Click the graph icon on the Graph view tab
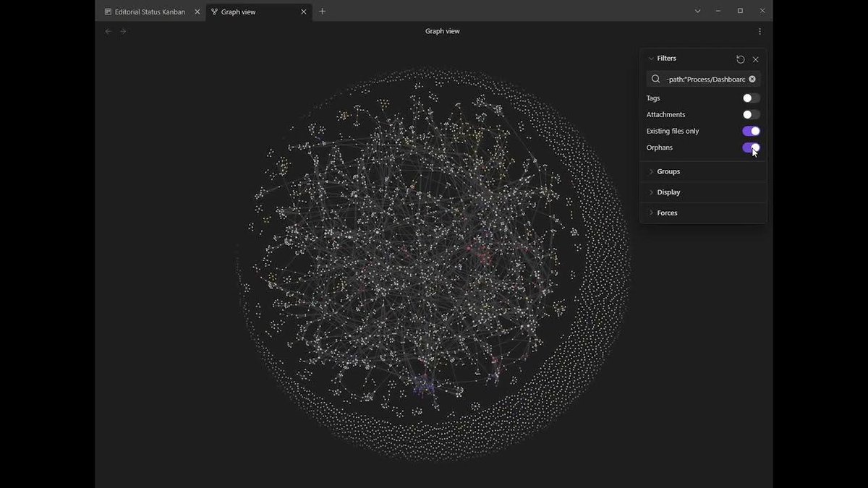Viewport: 868px width, 488px height. click(213, 12)
